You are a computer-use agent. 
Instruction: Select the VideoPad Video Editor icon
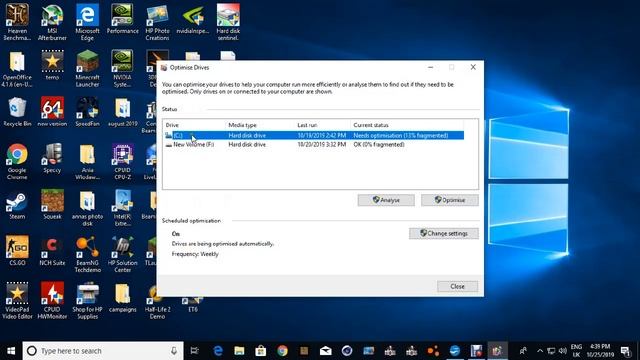pos(17,301)
